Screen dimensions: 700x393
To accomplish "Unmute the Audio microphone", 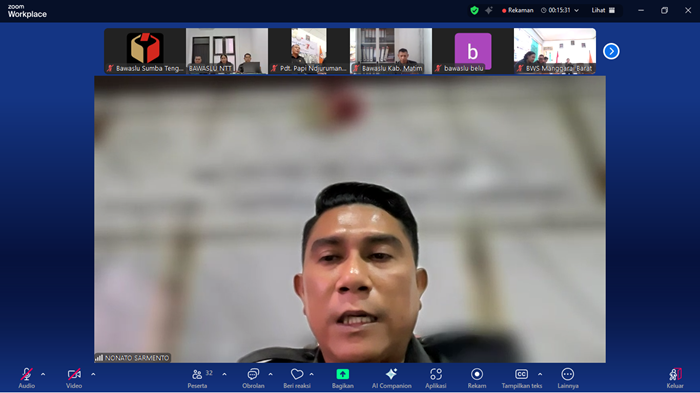I will (26, 378).
